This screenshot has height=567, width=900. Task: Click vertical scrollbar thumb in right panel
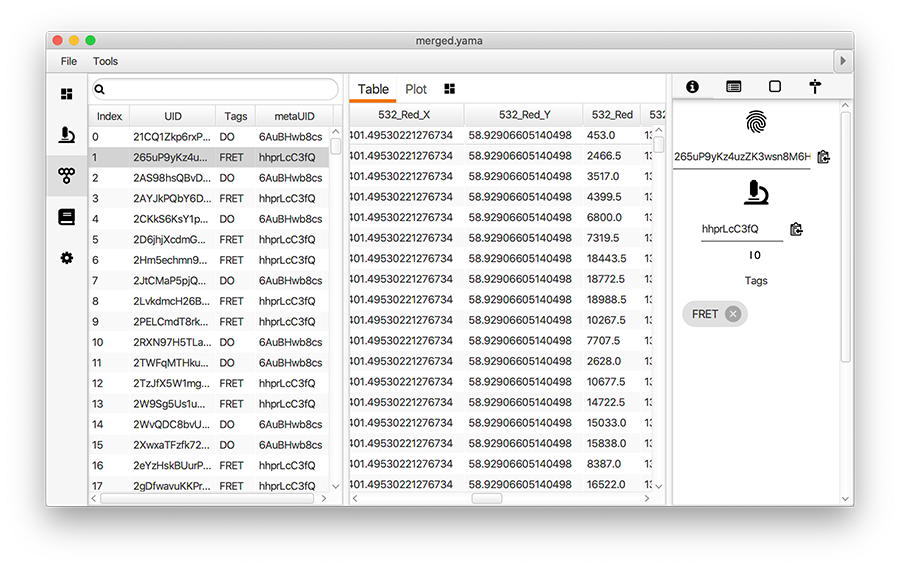coord(845,236)
